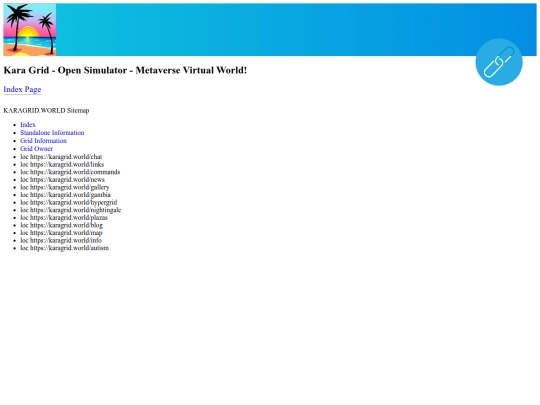Go to Standalone Information link
The image size is (540, 405).
52,133
